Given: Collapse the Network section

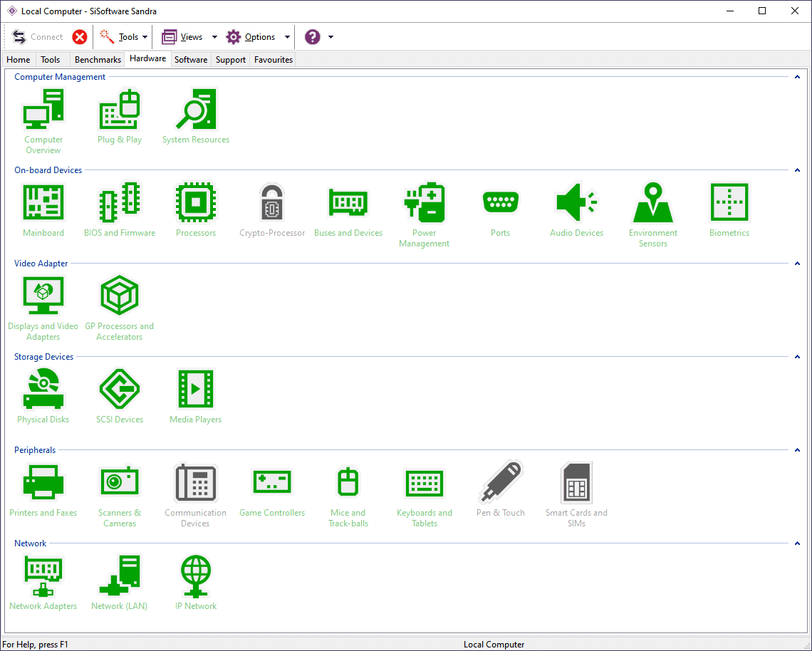Looking at the screenshot, I should [798, 543].
